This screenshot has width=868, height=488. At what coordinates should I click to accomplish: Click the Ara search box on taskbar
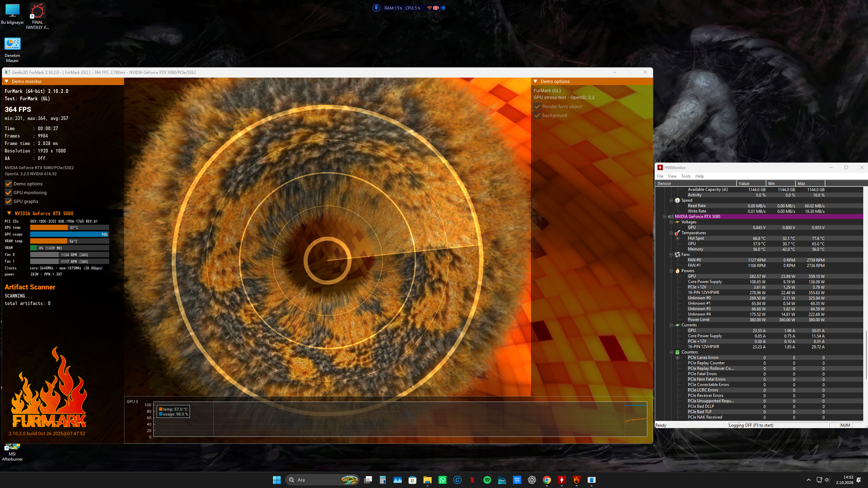322,480
